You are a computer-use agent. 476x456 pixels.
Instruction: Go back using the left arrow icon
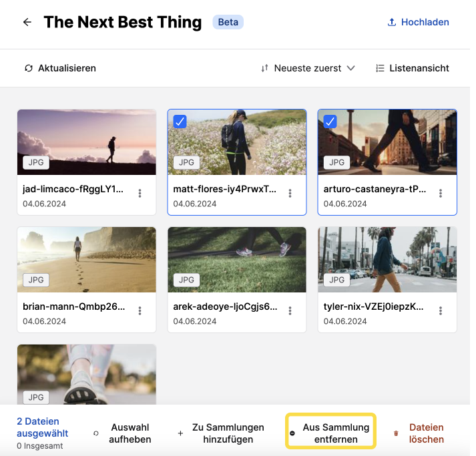pos(27,22)
